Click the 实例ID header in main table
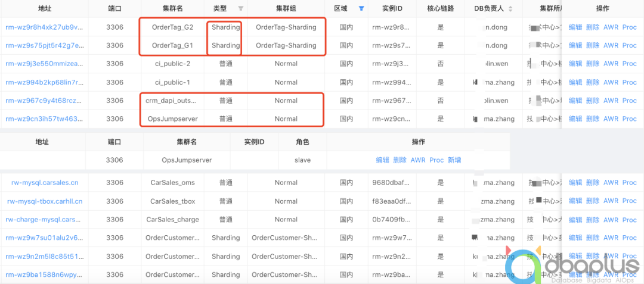This screenshot has width=644, height=284. [392, 8]
